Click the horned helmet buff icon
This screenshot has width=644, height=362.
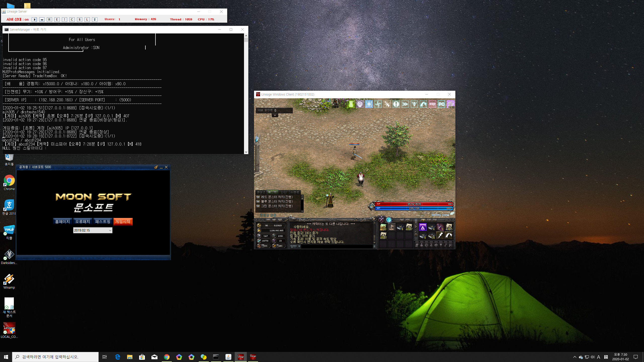tap(414, 104)
